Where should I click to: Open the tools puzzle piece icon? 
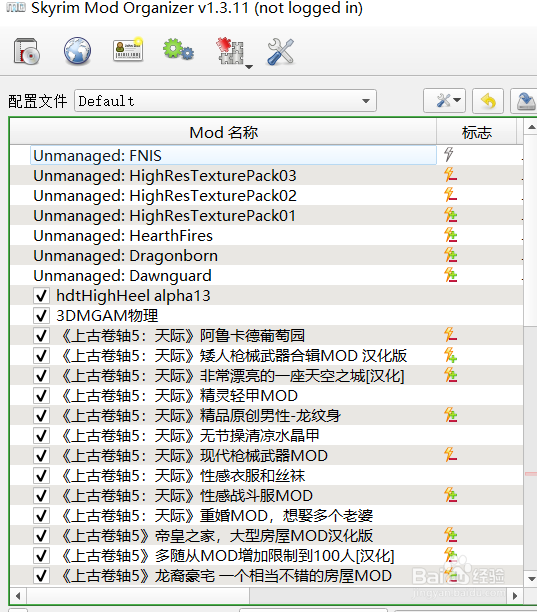pyautogui.click(x=230, y=51)
